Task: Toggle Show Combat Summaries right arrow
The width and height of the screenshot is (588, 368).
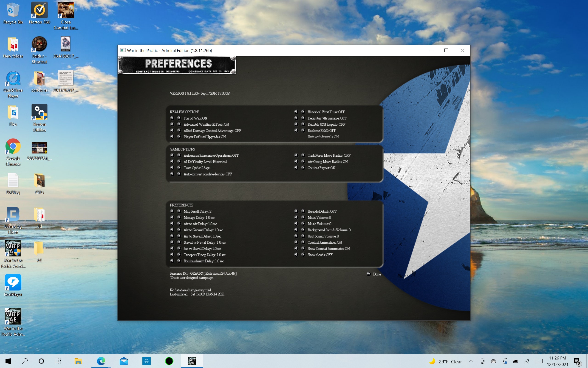Action: click(303, 248)
